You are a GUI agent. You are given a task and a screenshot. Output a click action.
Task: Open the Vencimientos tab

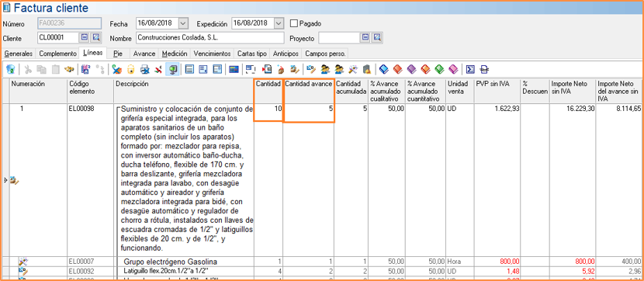click(x=212, y=54)
